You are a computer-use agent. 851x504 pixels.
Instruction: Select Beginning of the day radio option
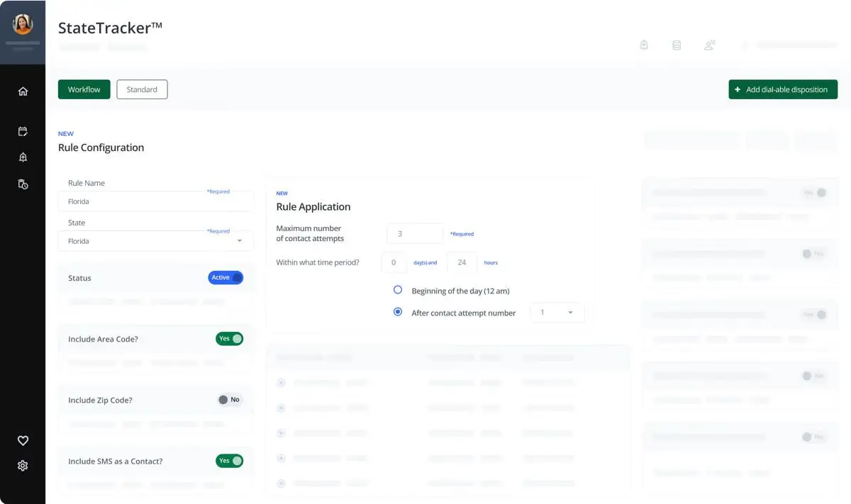coord(398,291)
